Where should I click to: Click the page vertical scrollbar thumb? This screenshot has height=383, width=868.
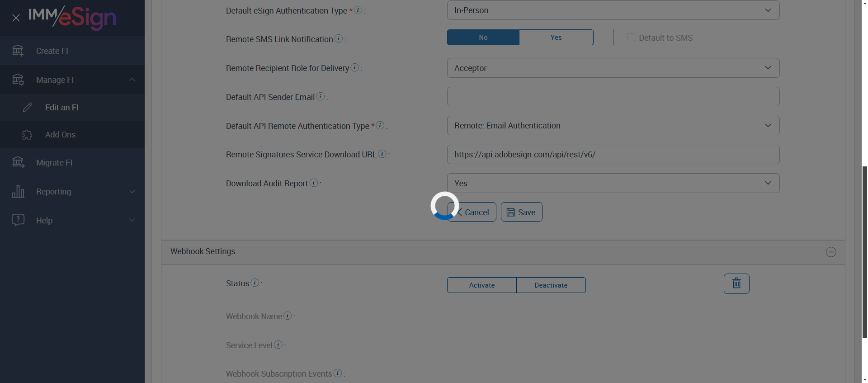tap(864, 252)
